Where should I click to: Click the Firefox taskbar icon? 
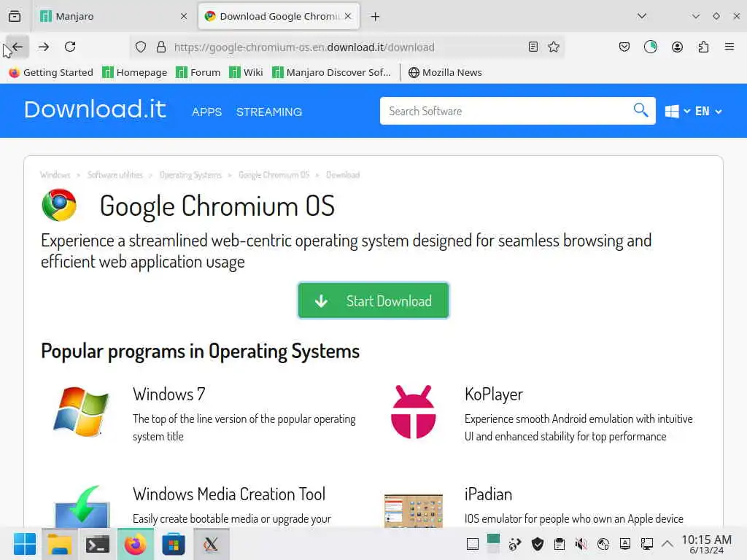point(135,544)
